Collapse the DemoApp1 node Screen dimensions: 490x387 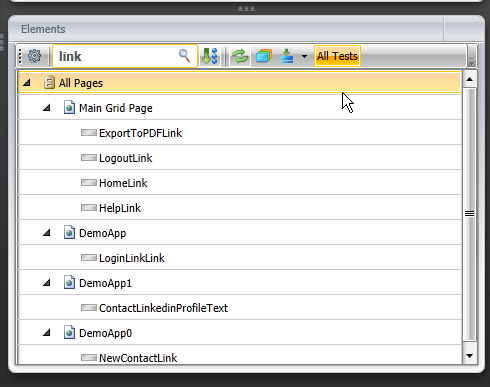point(47,283)
